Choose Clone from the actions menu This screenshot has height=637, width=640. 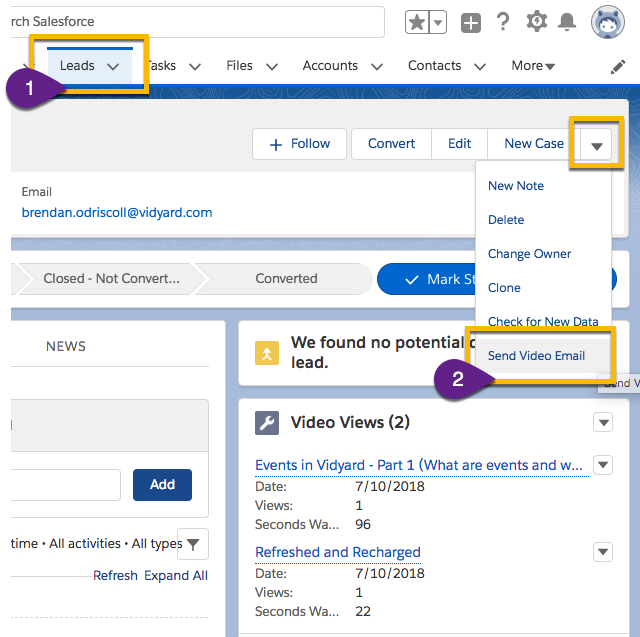[x=504, y=288]
